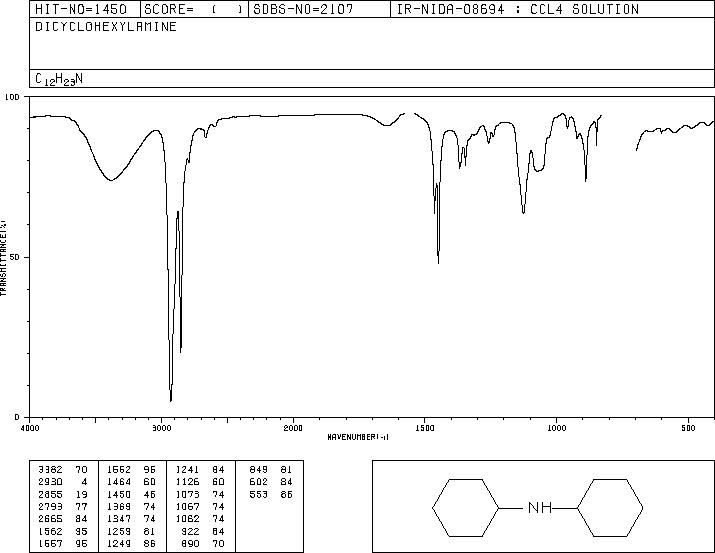Image resolution: width=715 pixels, height=553 pixels.
Task: Click the left cyclohexane ring in structure
Action: pos(466,507)
